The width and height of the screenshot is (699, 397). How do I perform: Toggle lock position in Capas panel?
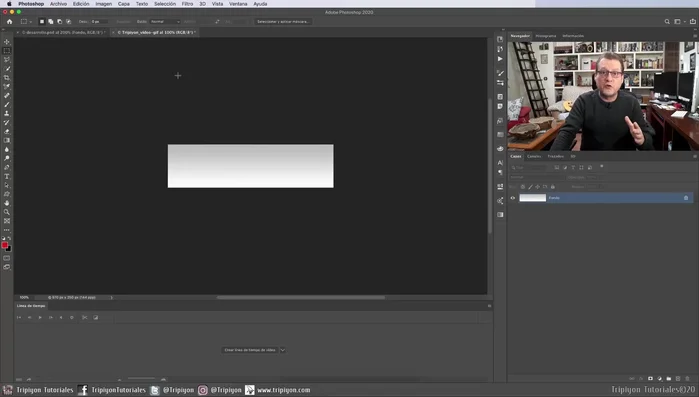[538, 187]
